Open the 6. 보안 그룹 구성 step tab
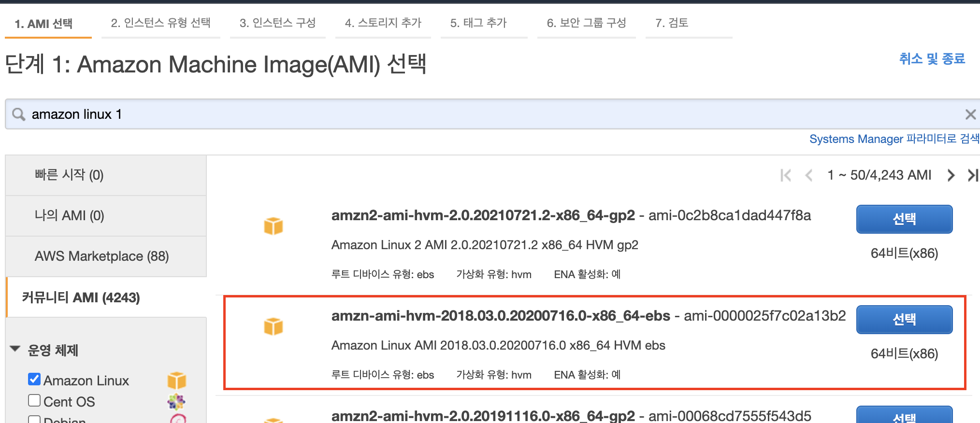The height and width of the screenshot is (423, 980). [x=587, y=23]
